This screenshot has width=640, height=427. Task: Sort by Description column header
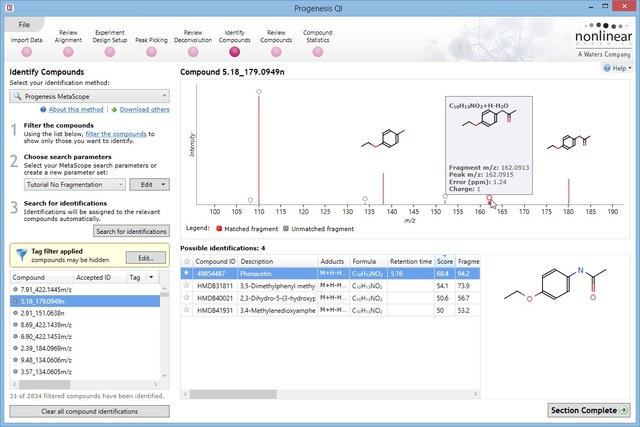click(278, 261)
